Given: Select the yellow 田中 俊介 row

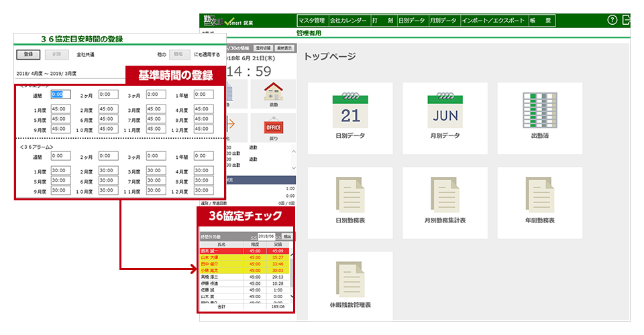Looking at the screenshot, I should pyautogui.click(x=244, y=264).
